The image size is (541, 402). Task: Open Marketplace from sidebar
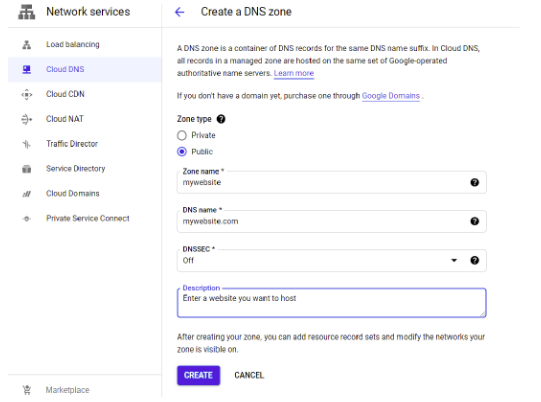pyautogui.click(x=85, y=390)
